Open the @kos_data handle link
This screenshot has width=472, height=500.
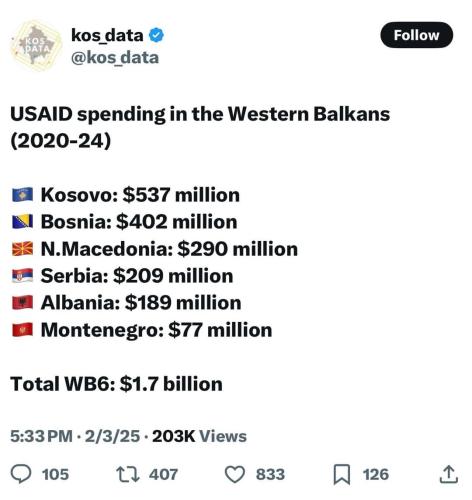tap(115, 58)
